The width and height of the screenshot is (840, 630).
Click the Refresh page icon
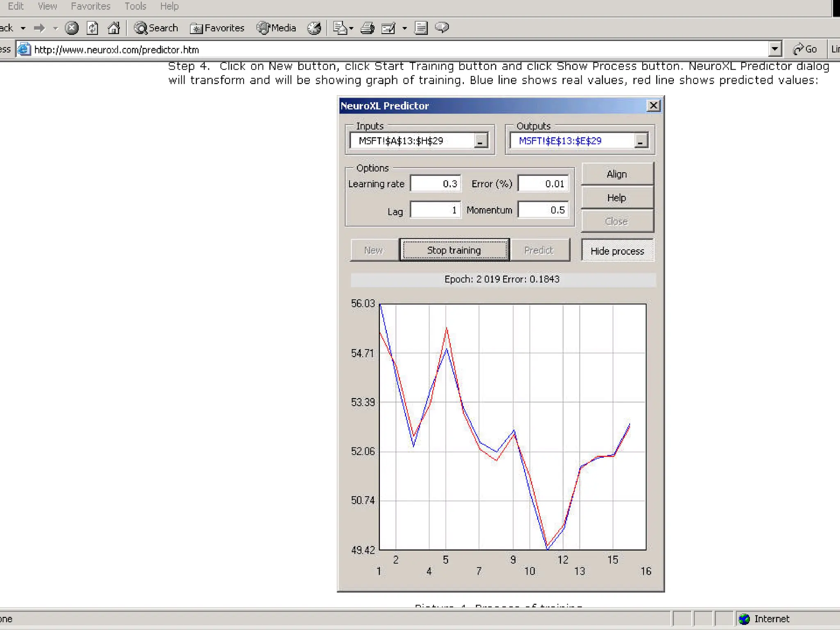92,28
